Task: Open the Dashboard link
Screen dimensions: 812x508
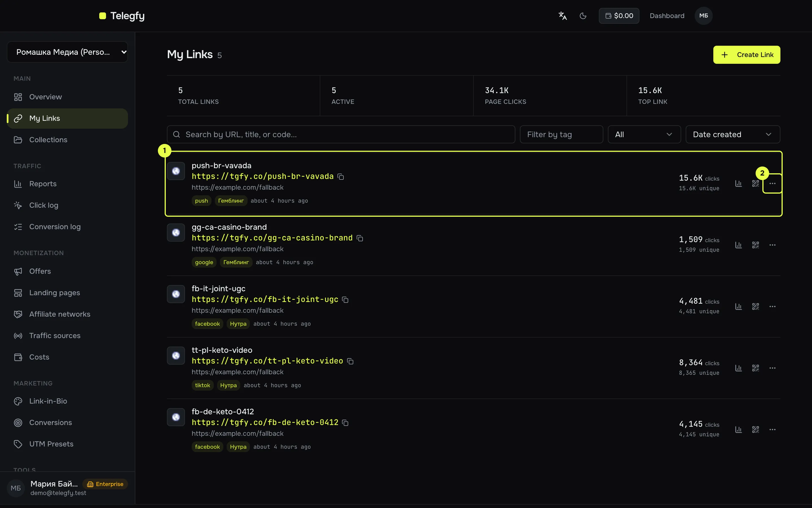Action: click(x=667, y=16)
